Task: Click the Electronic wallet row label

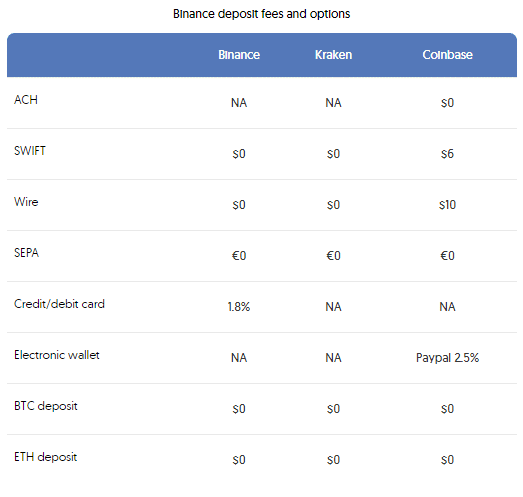Action: (57, 355)
